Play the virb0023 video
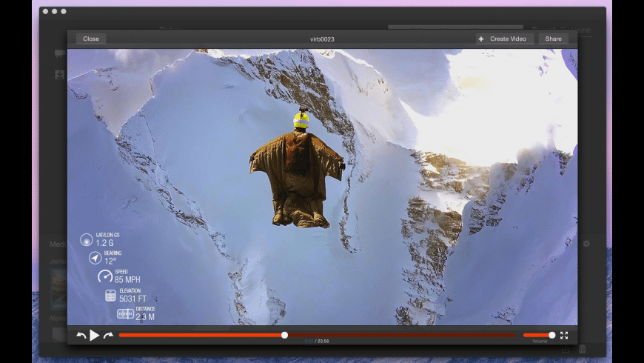The width and height of the screenshot is (644, 363). (95, 336)
